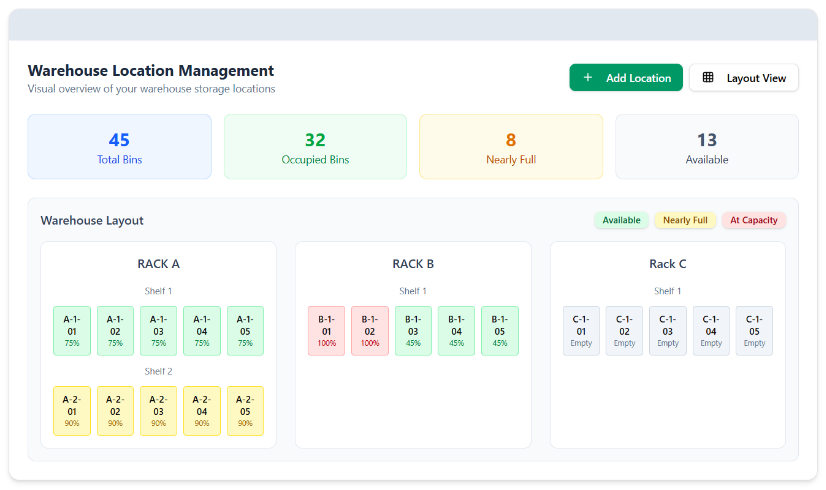
Task: Click the Nearly Full stat card
Action: [x=510, y=147]
